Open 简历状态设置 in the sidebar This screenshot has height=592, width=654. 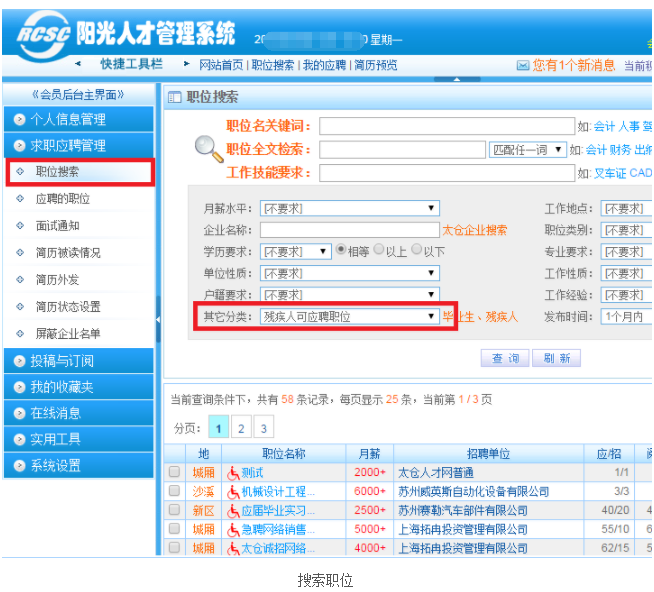[x=68, y=307]
